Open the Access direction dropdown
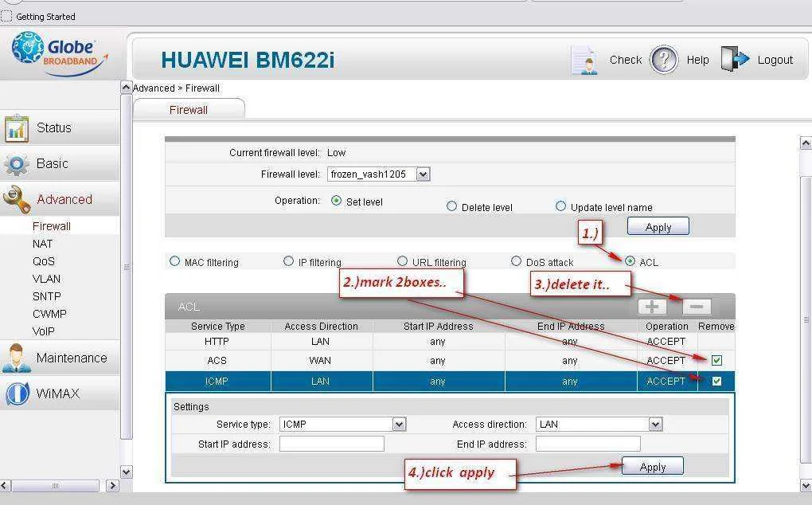 tap(599, 425)
